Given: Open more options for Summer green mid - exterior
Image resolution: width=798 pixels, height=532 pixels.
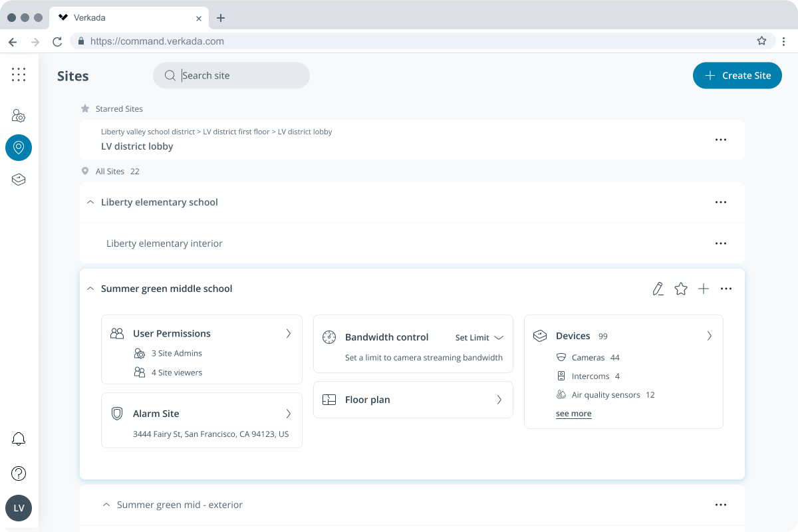Looking at the screenshot, I should click(721, 505).
